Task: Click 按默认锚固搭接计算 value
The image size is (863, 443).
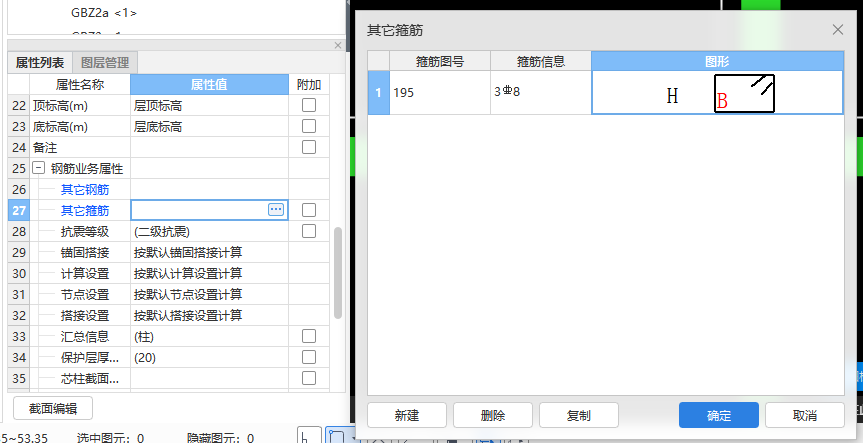Action: click(x=209, y=253)
